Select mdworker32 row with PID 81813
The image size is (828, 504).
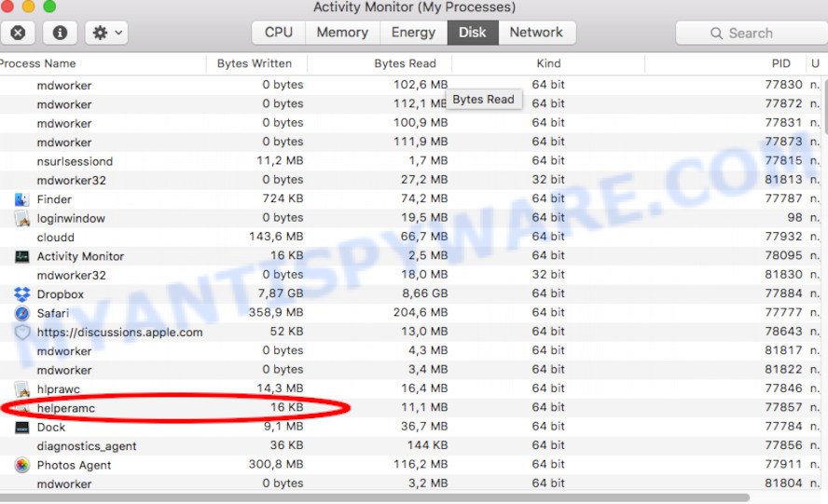[x=412, y=181]
